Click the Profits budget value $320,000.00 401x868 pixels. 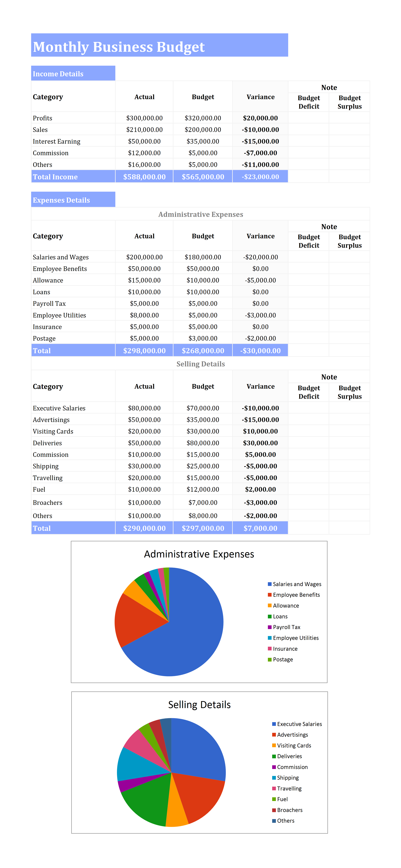(203, 118)
